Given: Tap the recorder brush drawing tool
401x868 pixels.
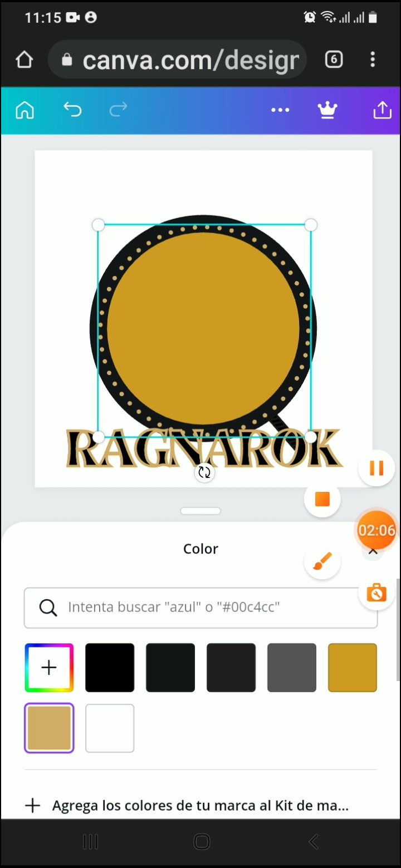Looking at the screenshot, I should point(322,561).
